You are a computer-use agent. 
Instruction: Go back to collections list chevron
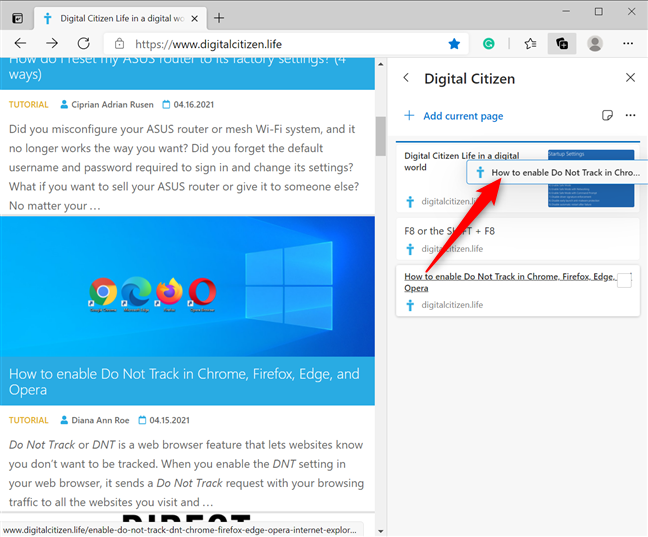click(x=406, y=78)
